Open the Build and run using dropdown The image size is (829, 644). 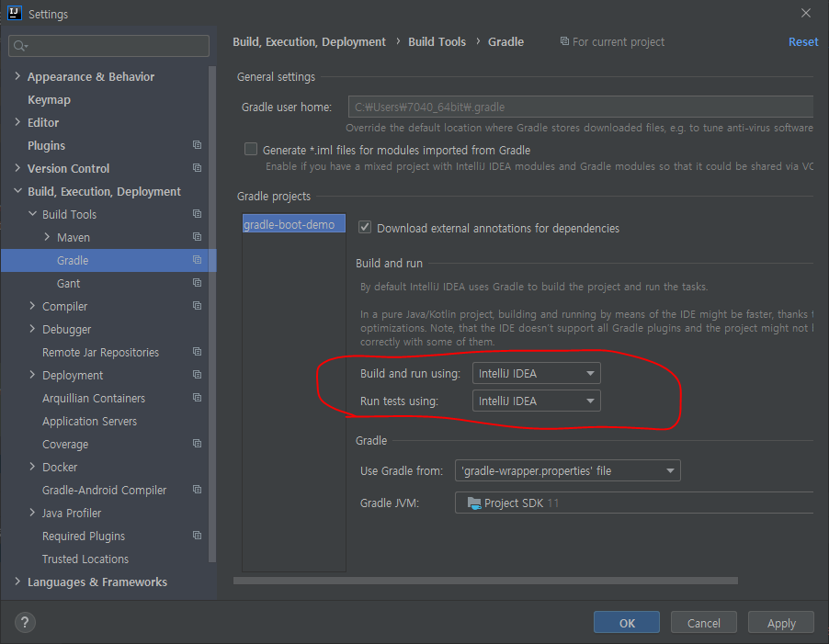pyautogui.click(x=536, y=374)
